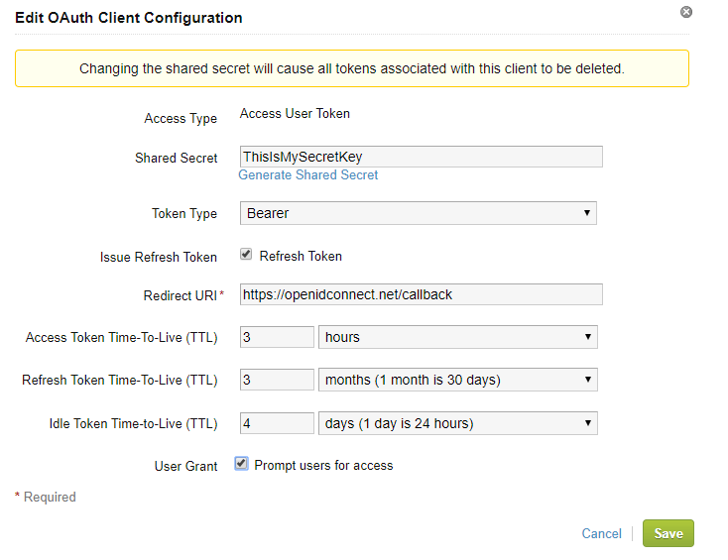The width and height of the screenshot is (728, 560).
Task: Click the Cancel link
Action: (x=601, y=533)
